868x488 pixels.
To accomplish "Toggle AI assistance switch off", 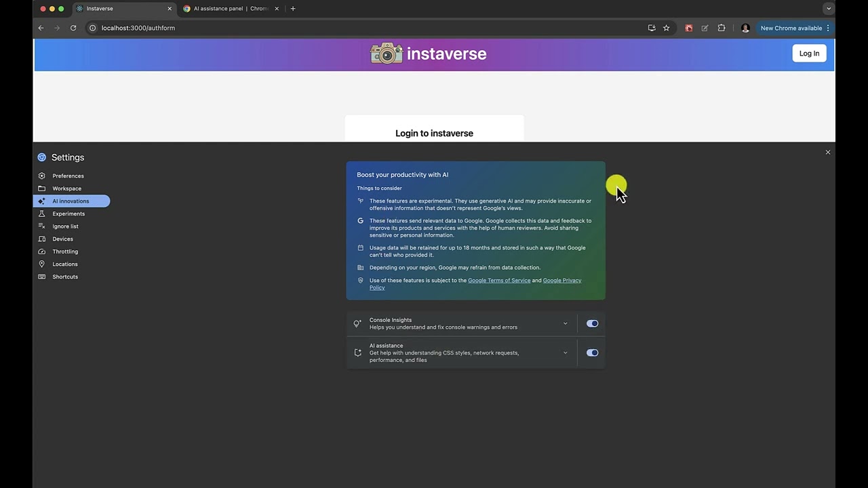I will [593, 352].
